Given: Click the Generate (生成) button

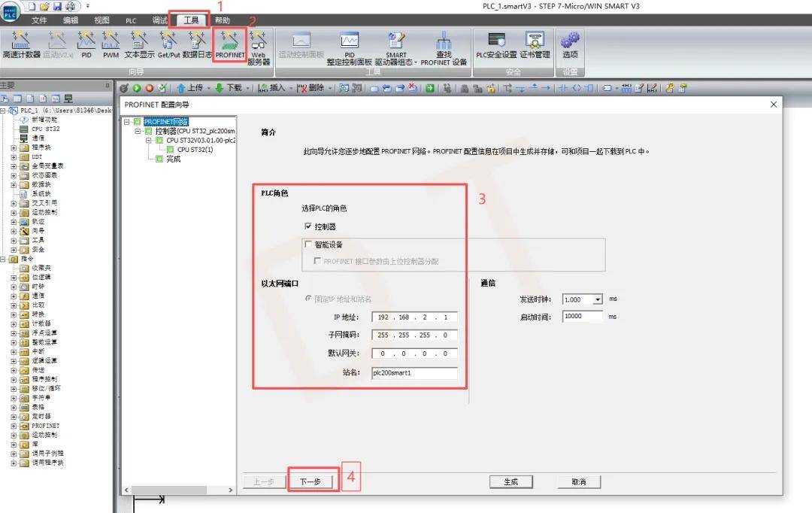Looking at the screenshot, I should [x=511, y=482].
